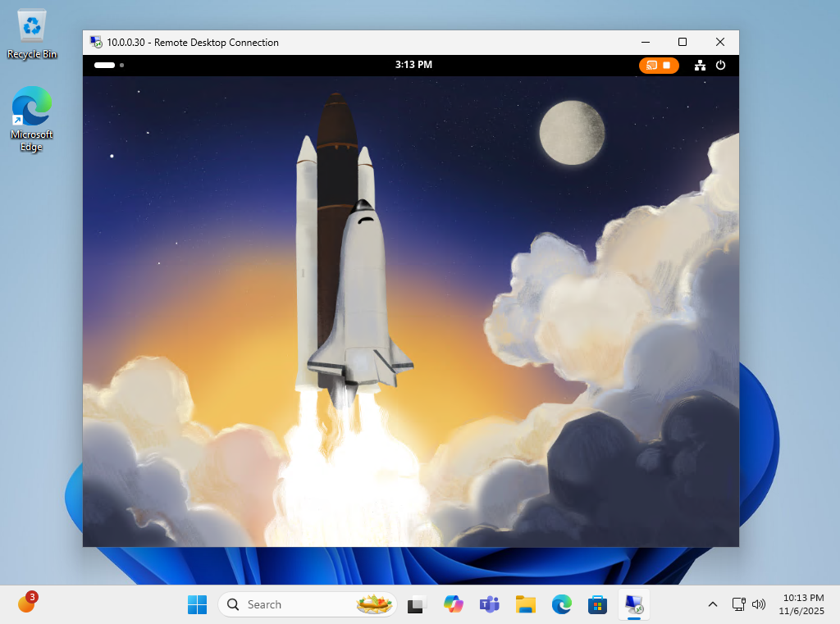Open Microsoft Store from the taskbar
840x624 pixels.
[x=597, y=604]
